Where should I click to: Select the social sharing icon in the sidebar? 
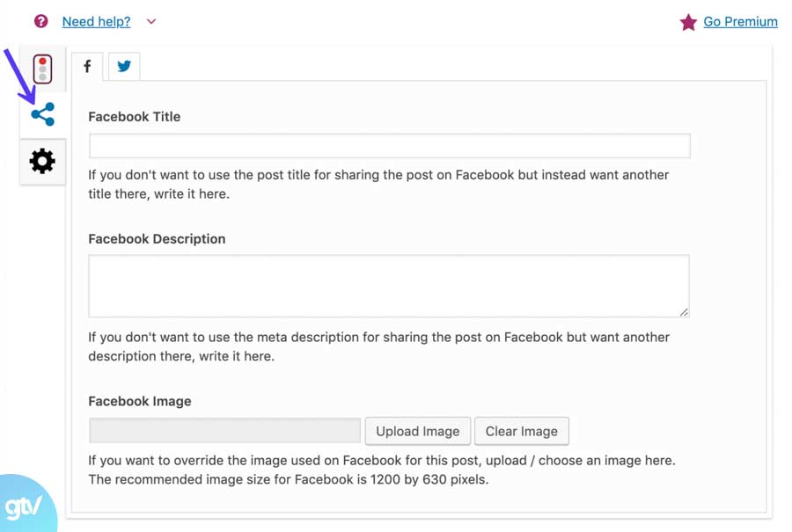[42, 115]
